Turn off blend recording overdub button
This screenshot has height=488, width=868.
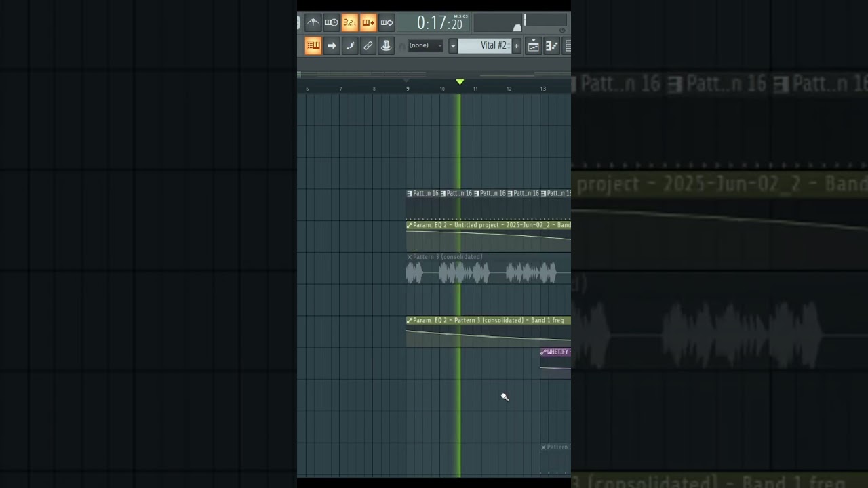tap(368, 22)
